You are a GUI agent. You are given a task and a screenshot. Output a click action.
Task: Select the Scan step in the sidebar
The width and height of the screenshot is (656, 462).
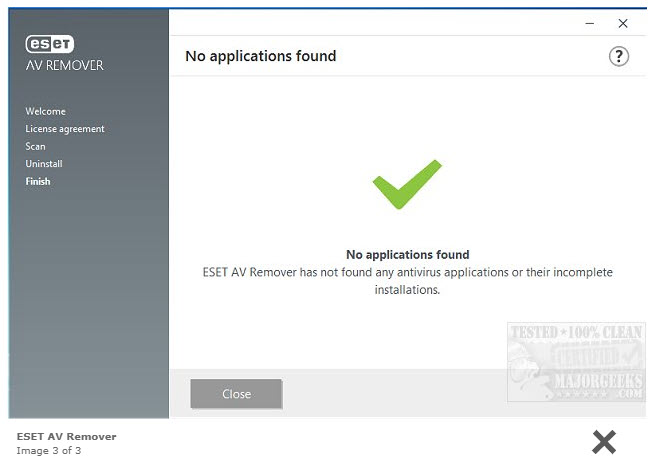click(35, 146)
